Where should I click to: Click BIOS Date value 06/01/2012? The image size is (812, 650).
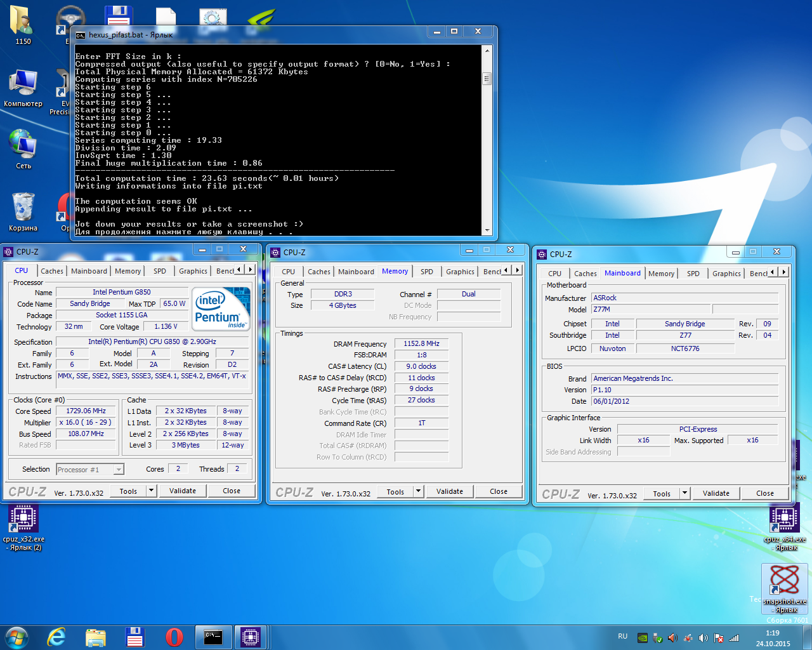point(684,401)
